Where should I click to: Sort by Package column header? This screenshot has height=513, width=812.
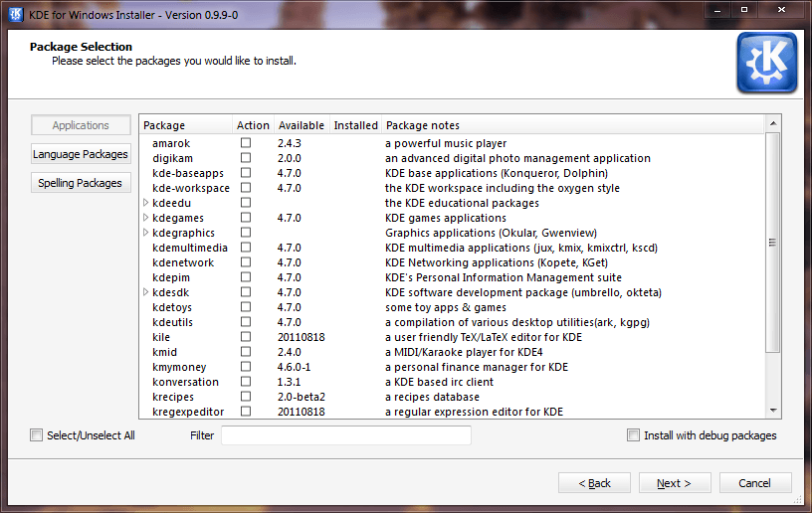(186, 125)
